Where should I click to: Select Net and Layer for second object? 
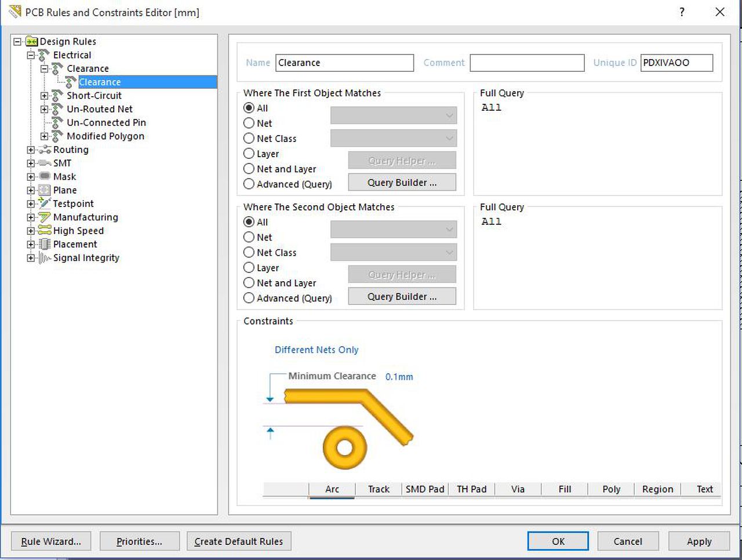click(249, 283)
